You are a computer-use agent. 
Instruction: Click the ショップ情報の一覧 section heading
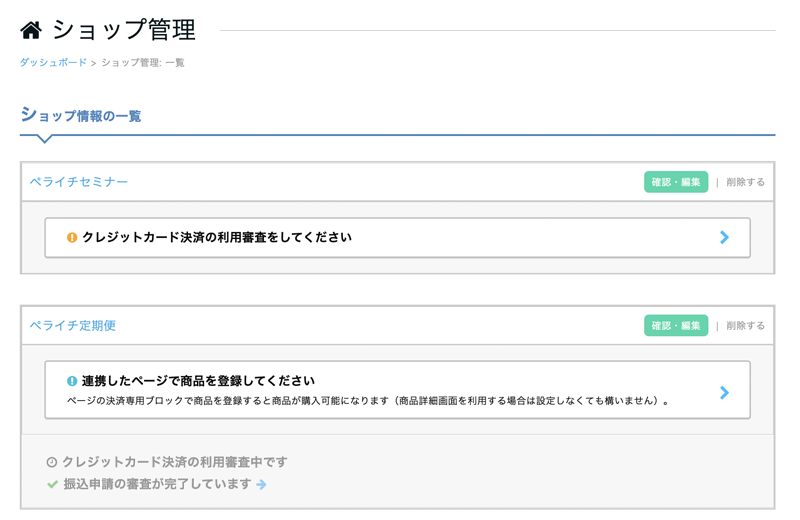[81, 116]
